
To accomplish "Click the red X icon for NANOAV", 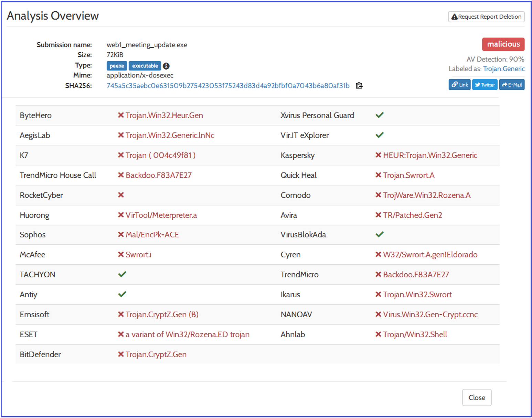I will point(378,314).
